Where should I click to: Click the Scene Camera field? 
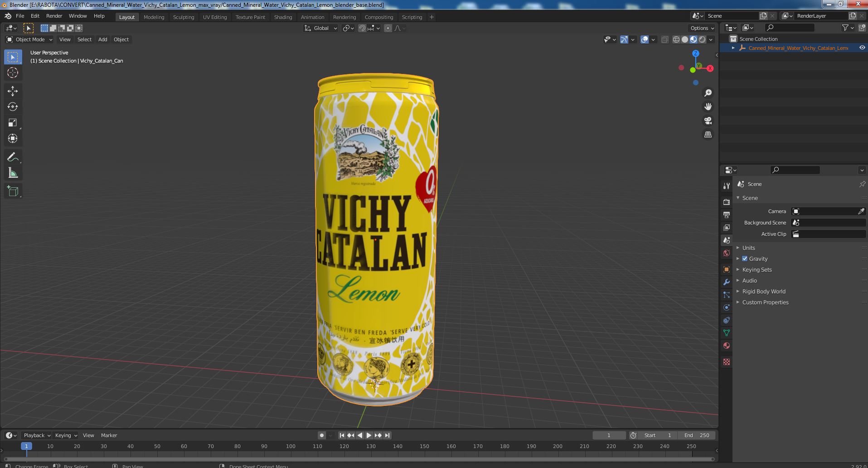click(x=828, y=211)
